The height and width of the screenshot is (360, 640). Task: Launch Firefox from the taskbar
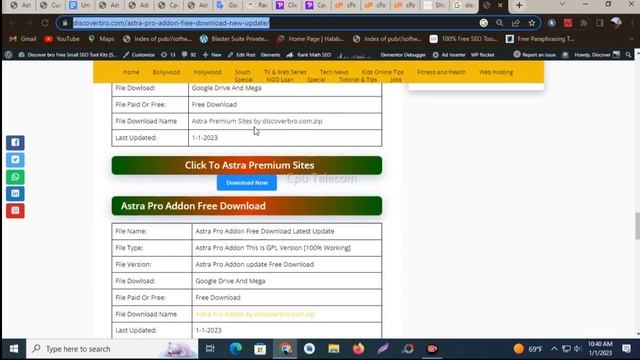pos(358,349)
